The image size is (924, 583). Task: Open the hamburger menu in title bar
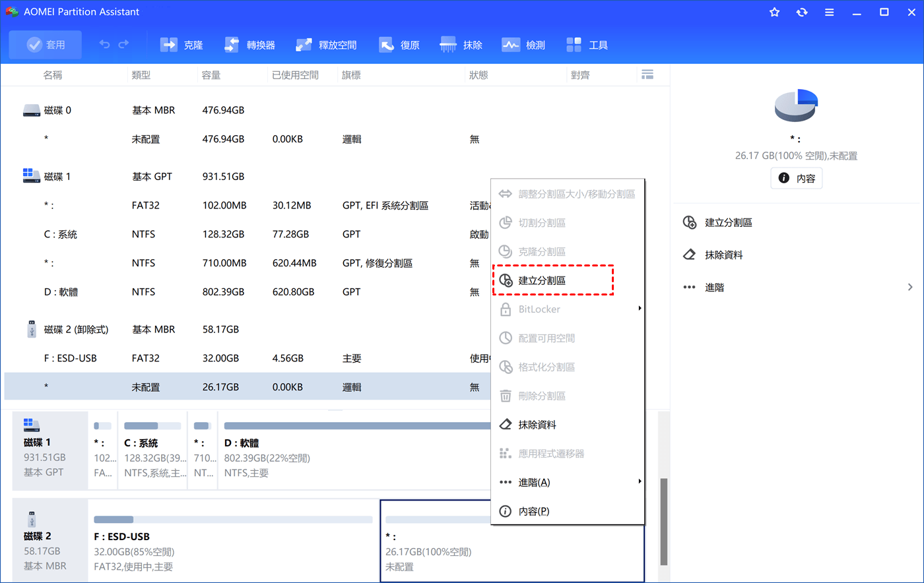click(x=829, y=12)
